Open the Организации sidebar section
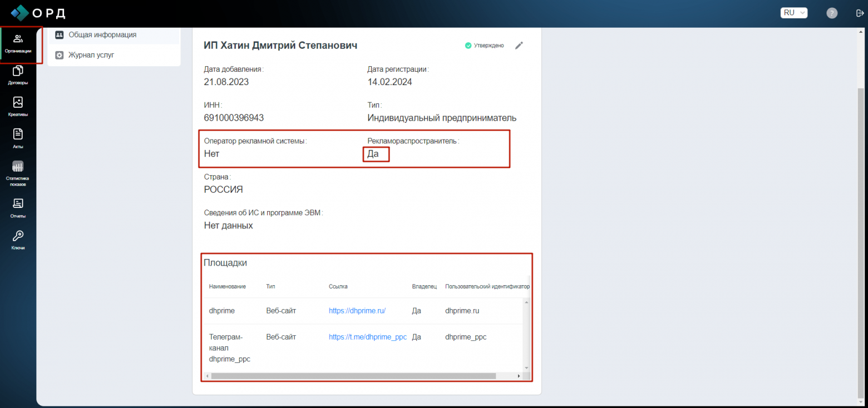Image resolution: width=868 pixels, height=408 pixels. point(18,43)
